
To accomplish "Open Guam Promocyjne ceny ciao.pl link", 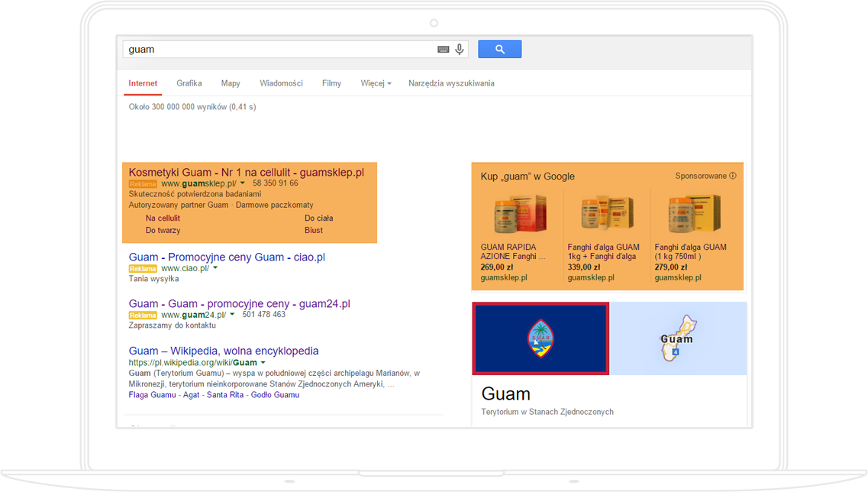I will pyautogui.click(x=227, y=257).
